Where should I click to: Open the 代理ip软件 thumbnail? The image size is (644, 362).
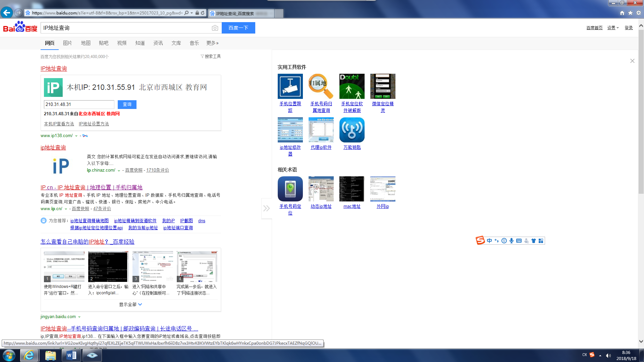coord(321,130)
